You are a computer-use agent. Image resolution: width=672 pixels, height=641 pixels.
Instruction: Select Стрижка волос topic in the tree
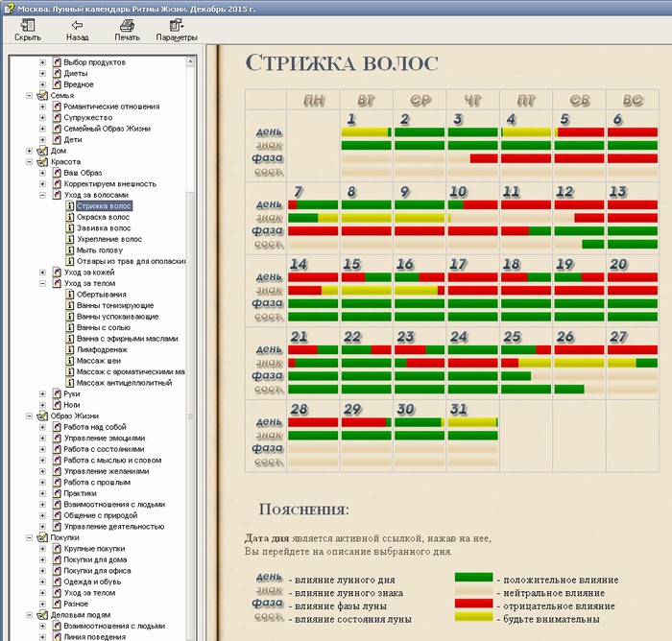104,205
